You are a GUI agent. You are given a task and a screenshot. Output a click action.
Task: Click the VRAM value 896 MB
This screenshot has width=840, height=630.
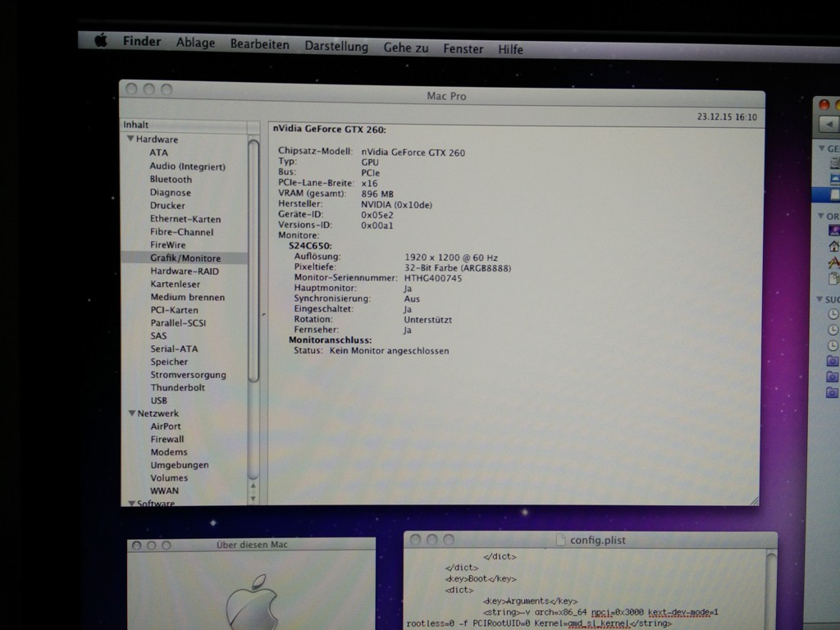click(x=377, y=194)
